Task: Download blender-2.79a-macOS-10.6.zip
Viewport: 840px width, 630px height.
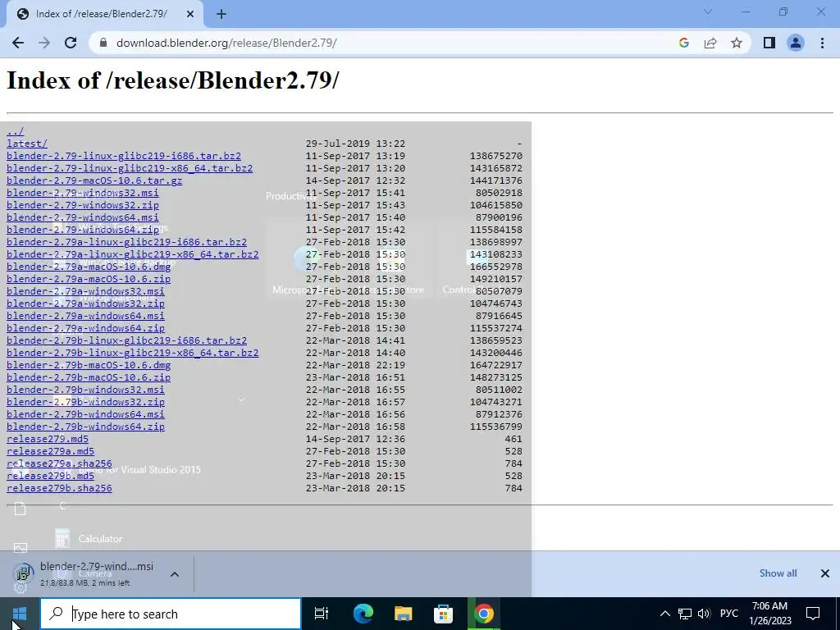Action: click(89, 279)
